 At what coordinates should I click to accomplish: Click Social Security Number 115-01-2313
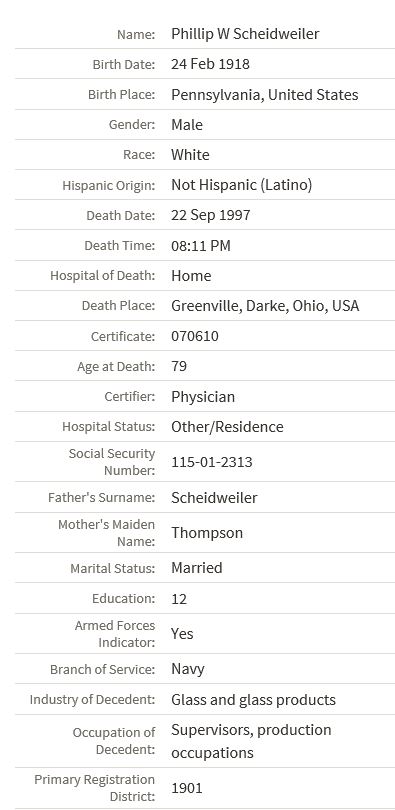212,462
